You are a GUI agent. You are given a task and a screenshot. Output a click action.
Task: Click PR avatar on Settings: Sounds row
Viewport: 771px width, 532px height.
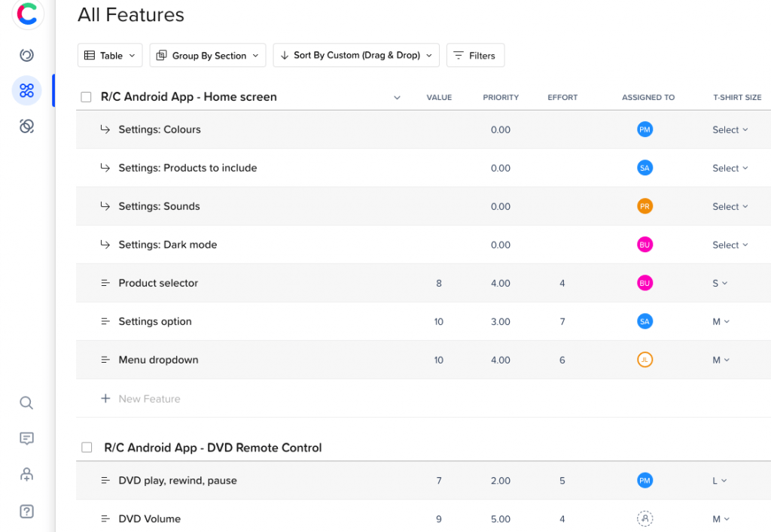(645, 206)
